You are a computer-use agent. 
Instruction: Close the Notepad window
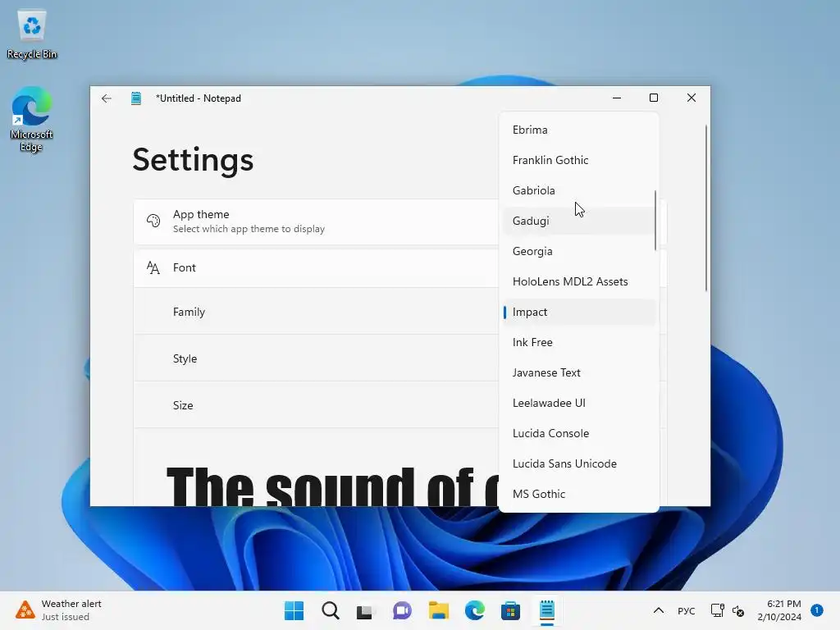(x=691, y=98)
